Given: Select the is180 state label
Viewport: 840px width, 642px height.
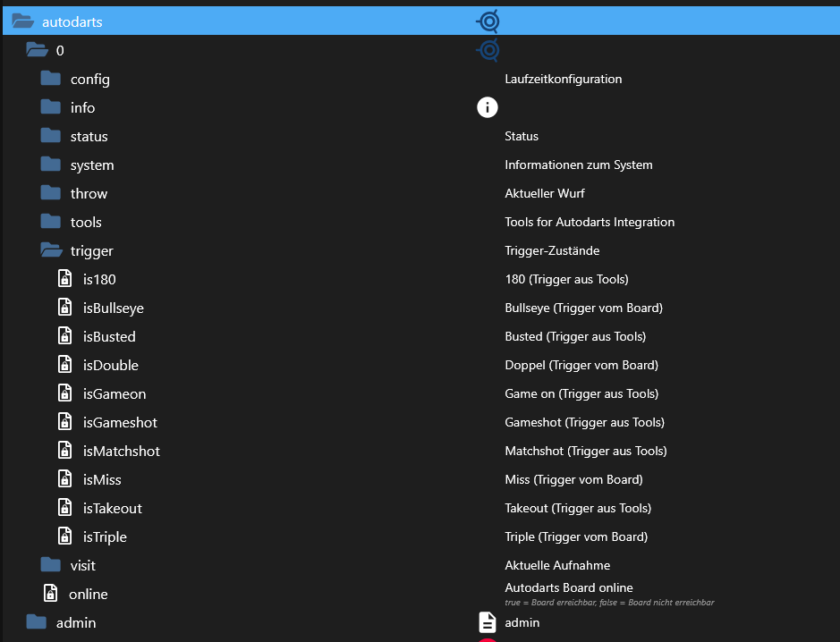Looking at the screenshot, I should (99, 280).
